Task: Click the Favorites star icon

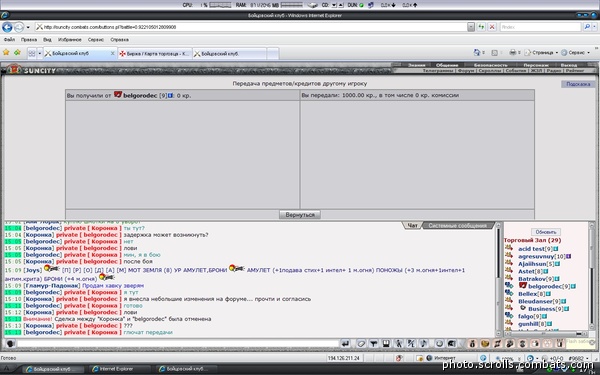Action: tap(6, 52)
